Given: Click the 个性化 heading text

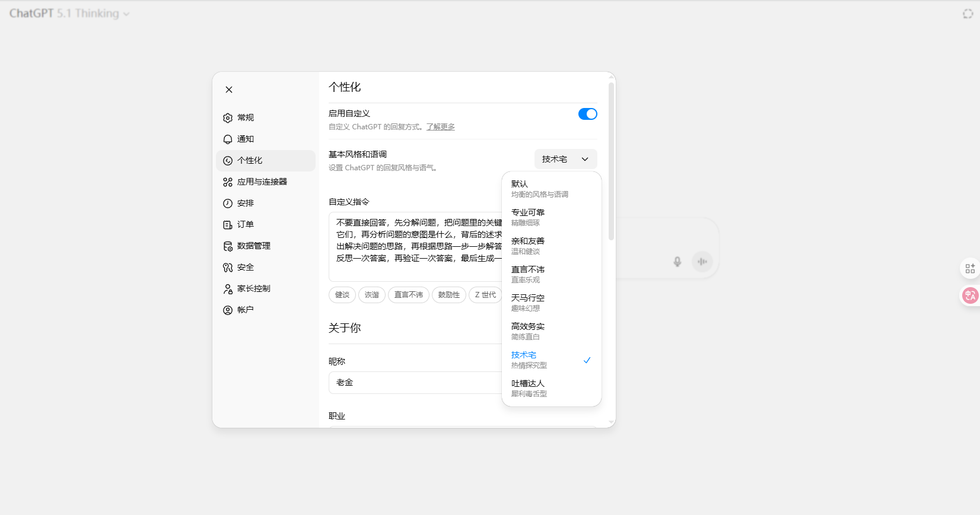Looking at the screenshot, I should [345, 87].
